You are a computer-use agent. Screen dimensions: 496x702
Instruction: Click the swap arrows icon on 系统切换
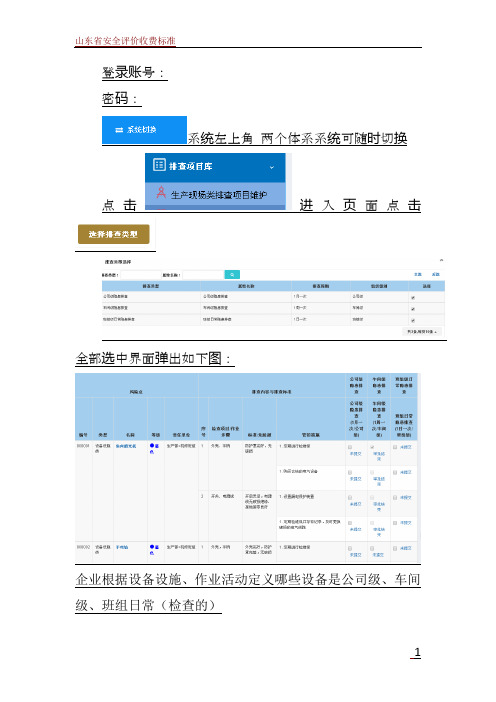click(x=119, y=130)
